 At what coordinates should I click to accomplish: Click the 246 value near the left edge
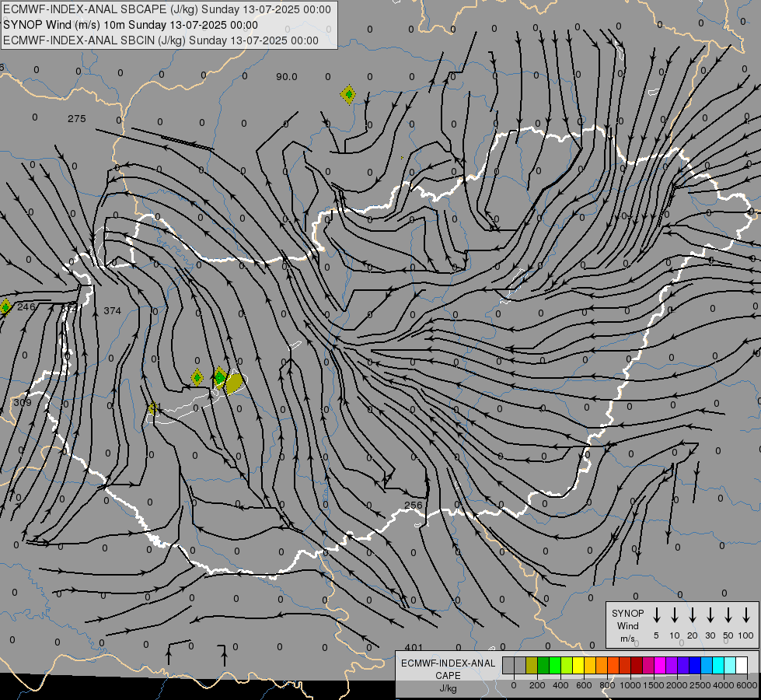coord(26,306)
